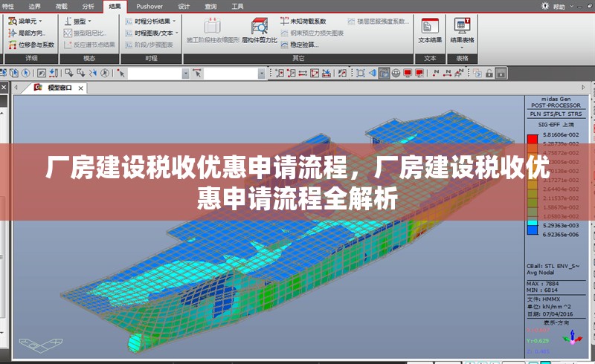Image resolution: width=595 pixels, height=364 pixels.
Task: Click the globe view icon in toolbar
Action: pos(396,73)
